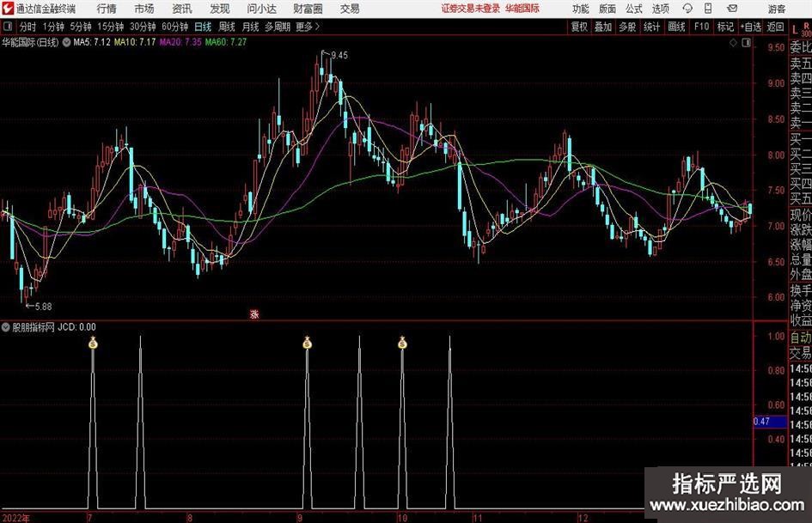Click the 华能国际 stock name in title bar

[522, 9]
